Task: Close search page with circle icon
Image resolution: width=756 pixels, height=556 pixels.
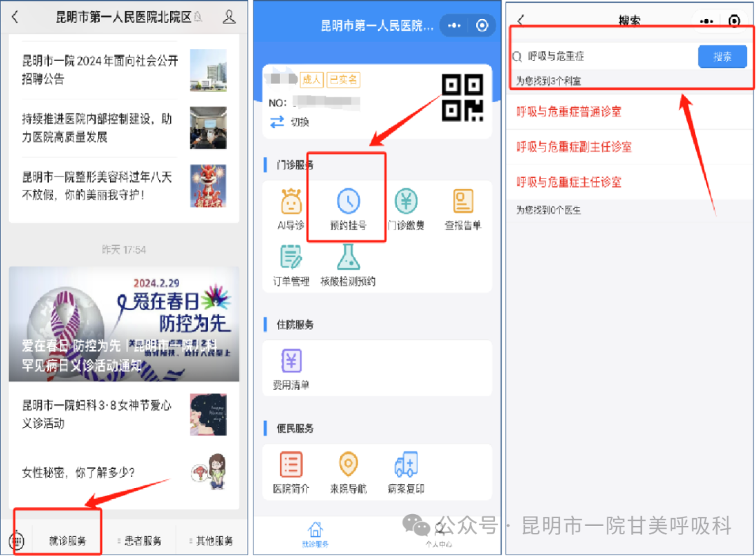Action: click(734, 21)
